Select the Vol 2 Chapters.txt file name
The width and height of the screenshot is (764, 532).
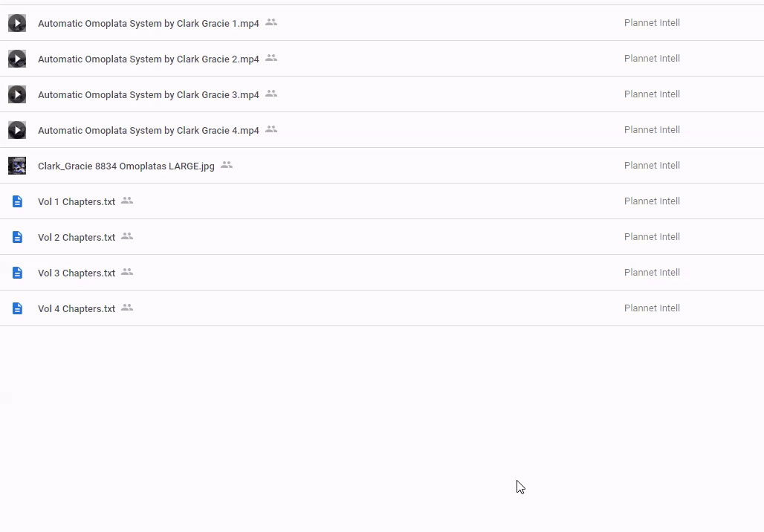point(77,238)
